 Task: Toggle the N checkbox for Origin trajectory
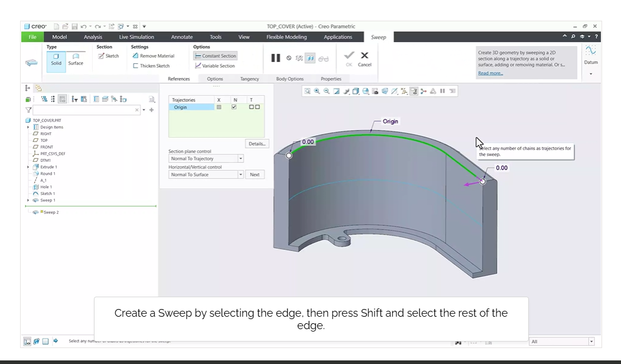point(235,107)
